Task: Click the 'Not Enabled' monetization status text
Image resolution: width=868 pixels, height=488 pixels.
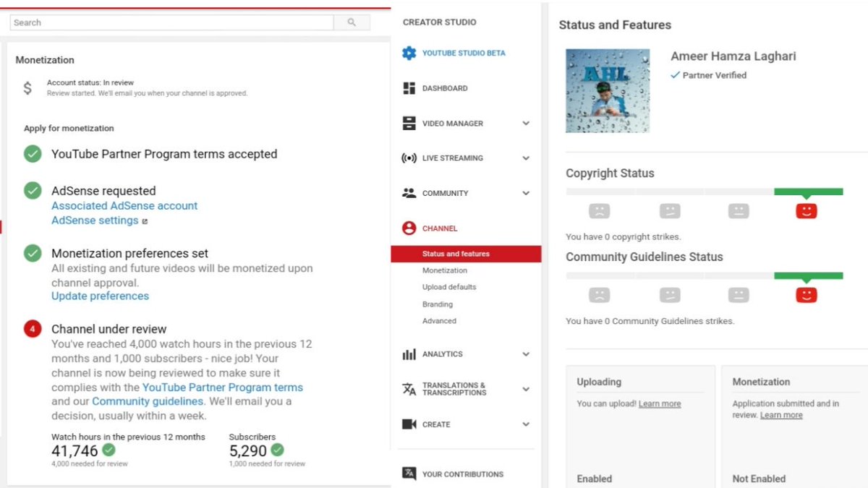Action: click(759, 479)
